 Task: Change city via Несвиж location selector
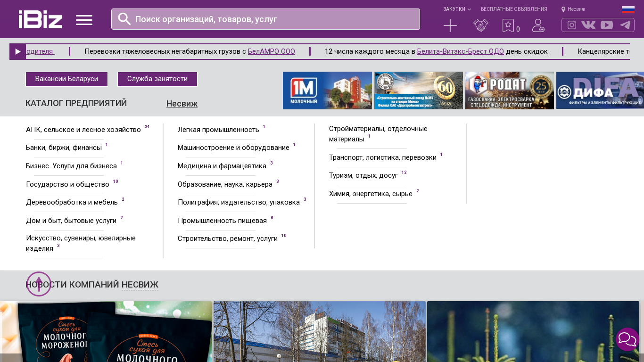pos(573,9)
